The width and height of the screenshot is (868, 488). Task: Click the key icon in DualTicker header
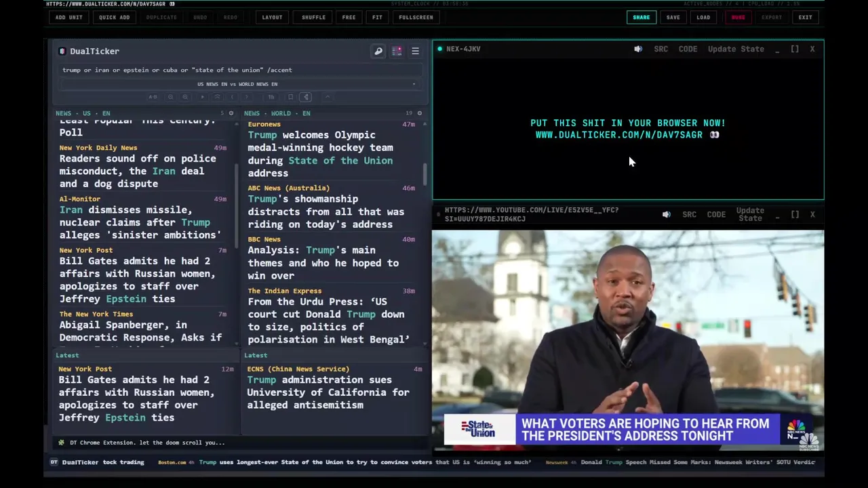[378, 51]
